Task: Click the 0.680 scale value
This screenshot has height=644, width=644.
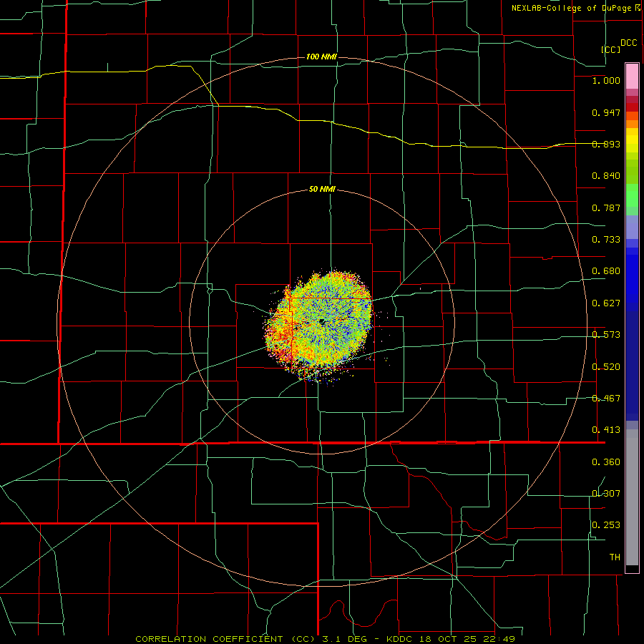Action: coord(606,271)
